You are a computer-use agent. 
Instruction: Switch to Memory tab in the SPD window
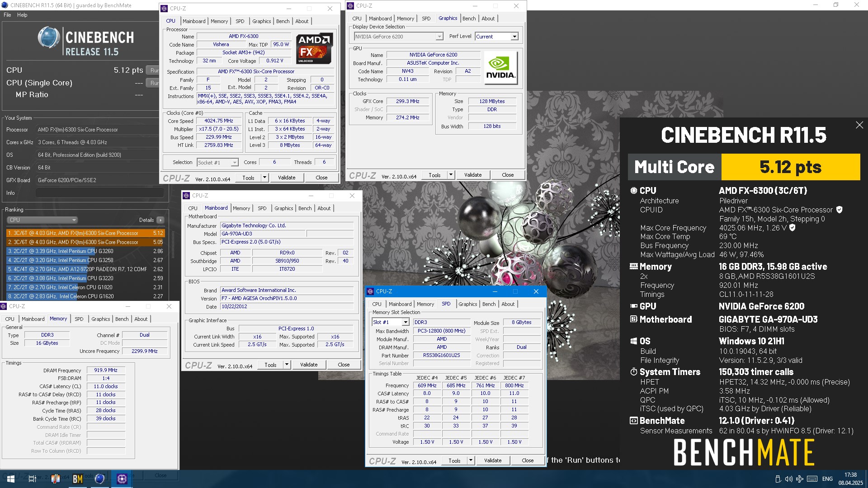tap(425, 304)
